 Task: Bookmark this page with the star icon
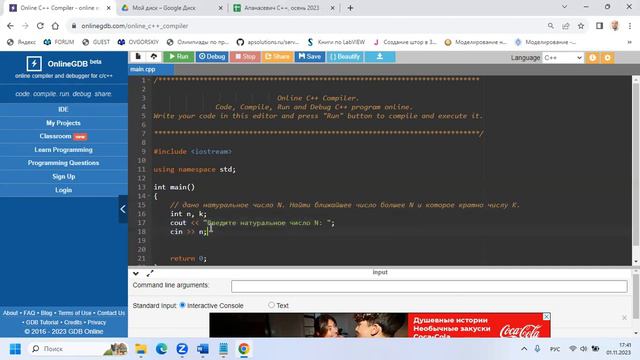point(581,26)
